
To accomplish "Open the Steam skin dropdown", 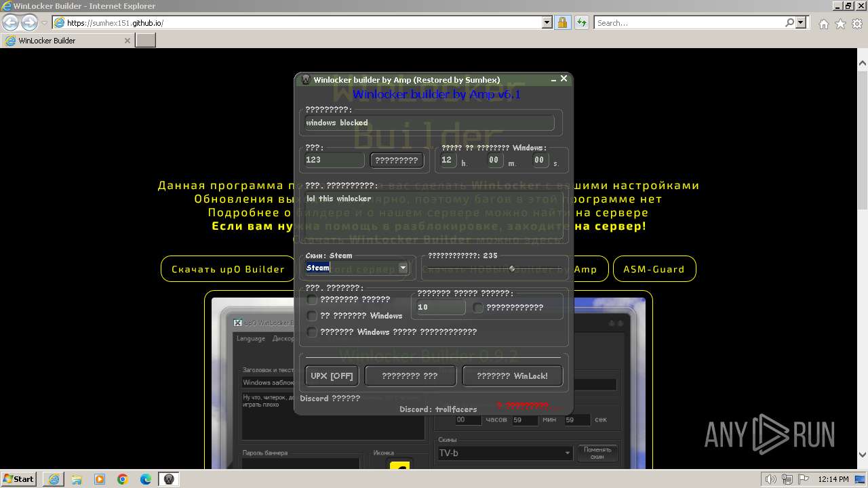I will click(403, 268).
